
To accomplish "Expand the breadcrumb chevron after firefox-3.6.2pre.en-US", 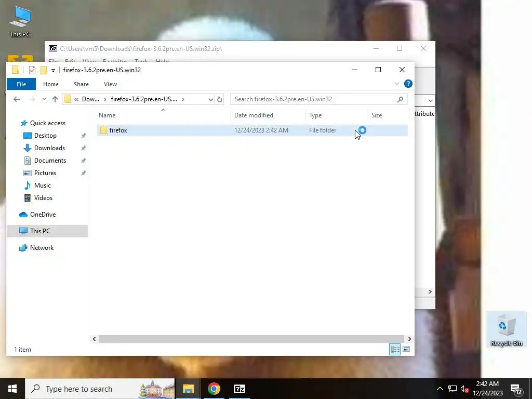I will coord(183,99).
